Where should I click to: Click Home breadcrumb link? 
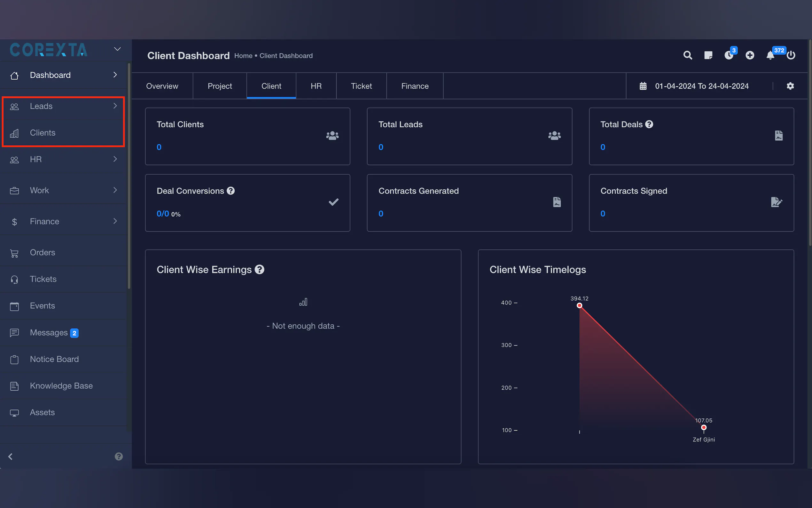coord(243,56)
